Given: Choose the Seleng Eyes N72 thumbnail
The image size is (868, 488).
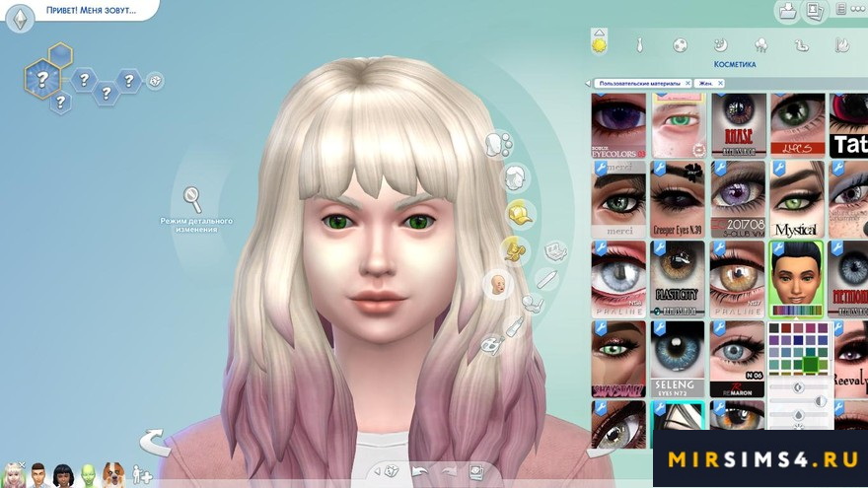Looking at the screenshot, I should (x=679, y=359).
